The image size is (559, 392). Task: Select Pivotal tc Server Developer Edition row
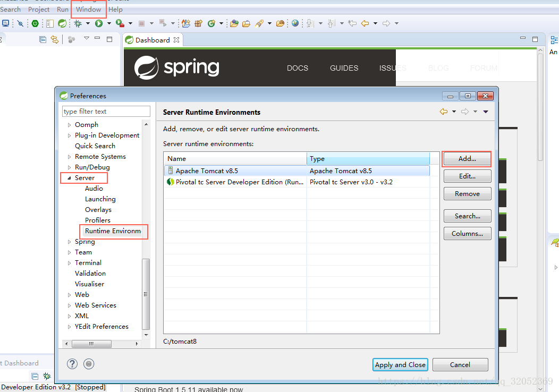click(297, 182)
